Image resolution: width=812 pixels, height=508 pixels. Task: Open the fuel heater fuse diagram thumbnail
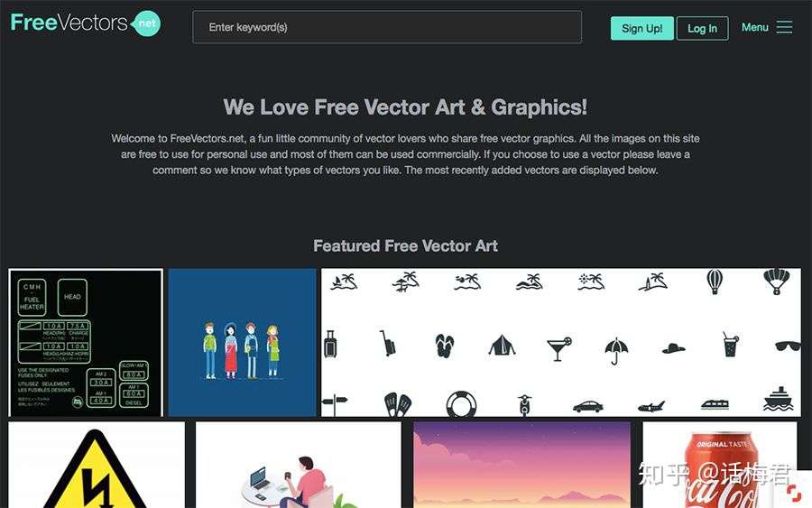pyautogui.click(x=86, y=342)
